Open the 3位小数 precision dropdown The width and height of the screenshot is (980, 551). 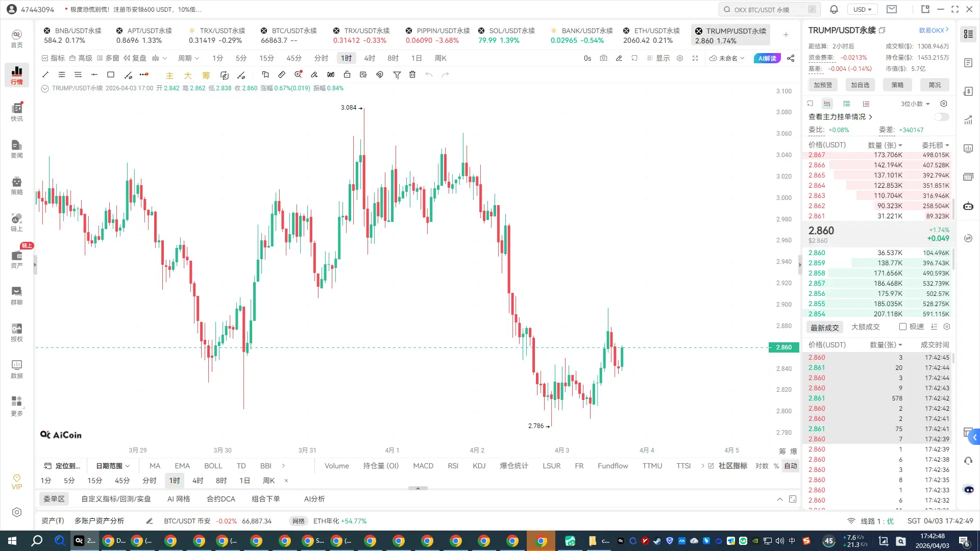[x=915, y=104]
